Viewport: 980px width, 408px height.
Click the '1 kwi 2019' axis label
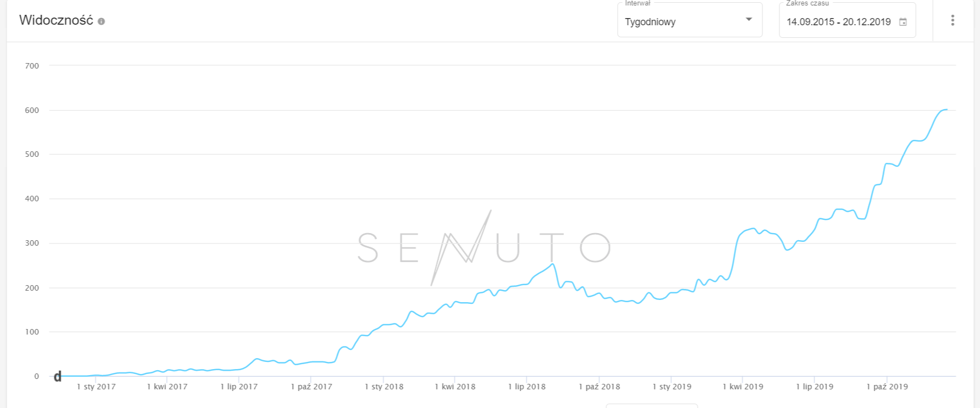pyautogui.click(x=743, y=387)
